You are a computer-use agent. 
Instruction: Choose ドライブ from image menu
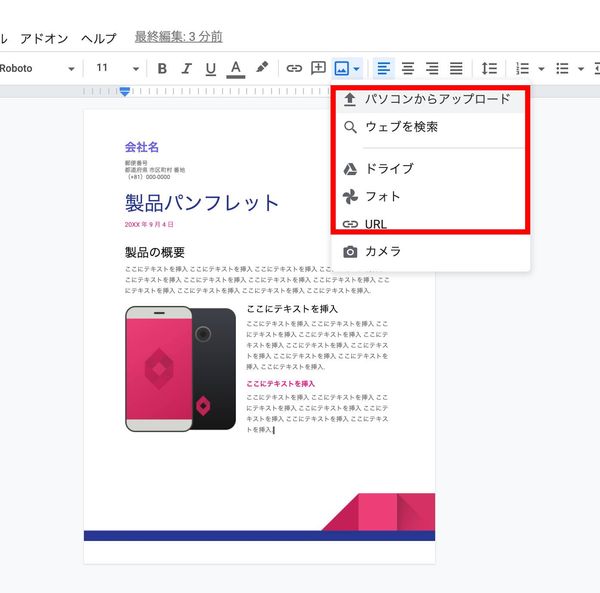click(x=430, y=169)
